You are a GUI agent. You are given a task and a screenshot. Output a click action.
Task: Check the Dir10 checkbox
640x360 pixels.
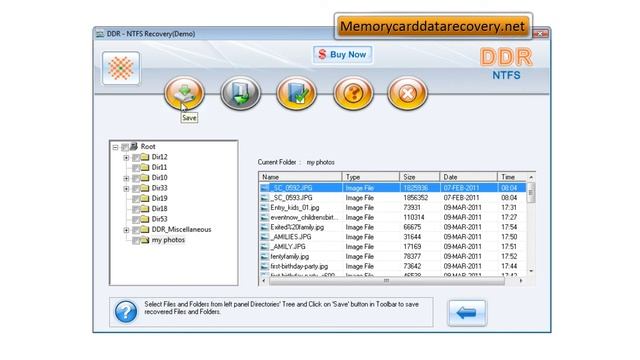tap(136, 178)
